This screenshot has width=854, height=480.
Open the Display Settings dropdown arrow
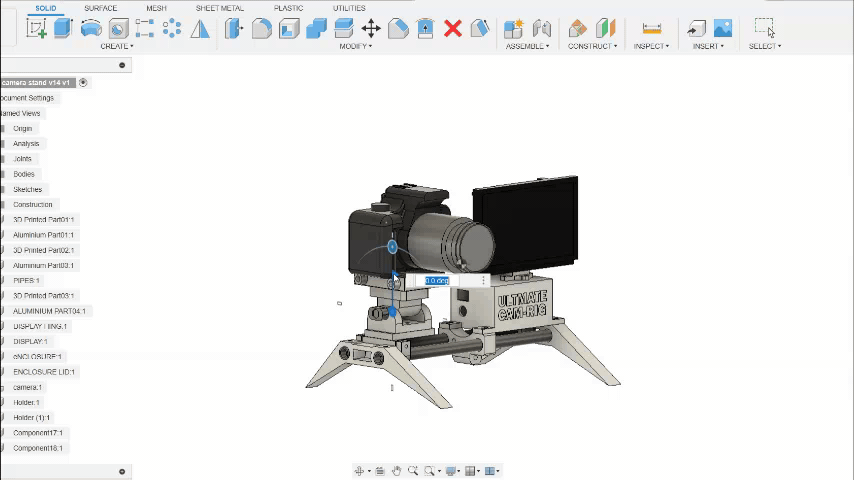(x=459, y=471)
